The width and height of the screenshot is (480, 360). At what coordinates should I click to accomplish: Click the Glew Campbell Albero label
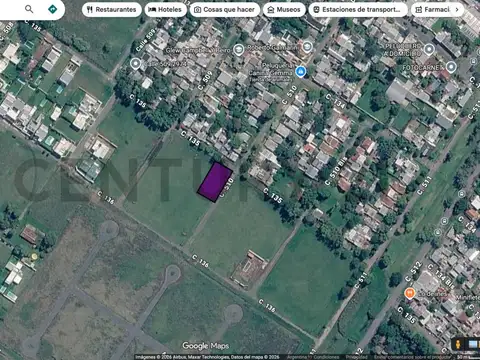click(x=198, y=50)
